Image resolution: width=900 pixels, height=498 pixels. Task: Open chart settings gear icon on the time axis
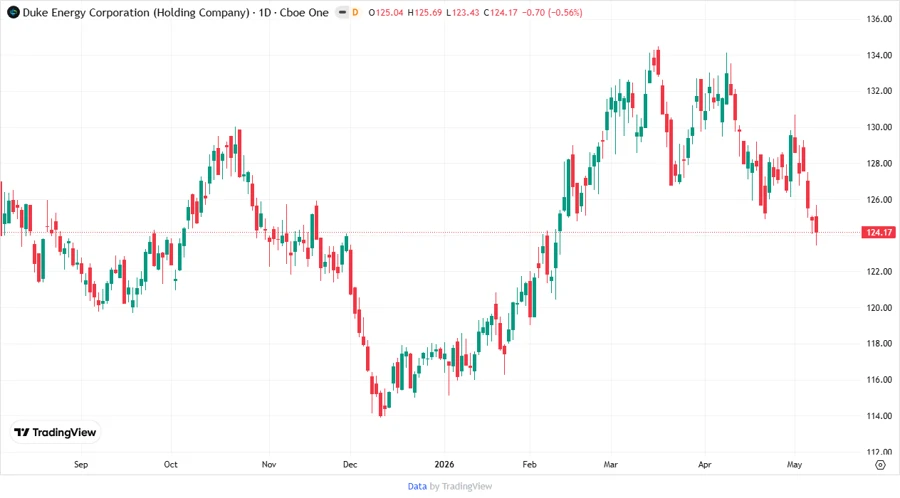[x=880, y=465]
